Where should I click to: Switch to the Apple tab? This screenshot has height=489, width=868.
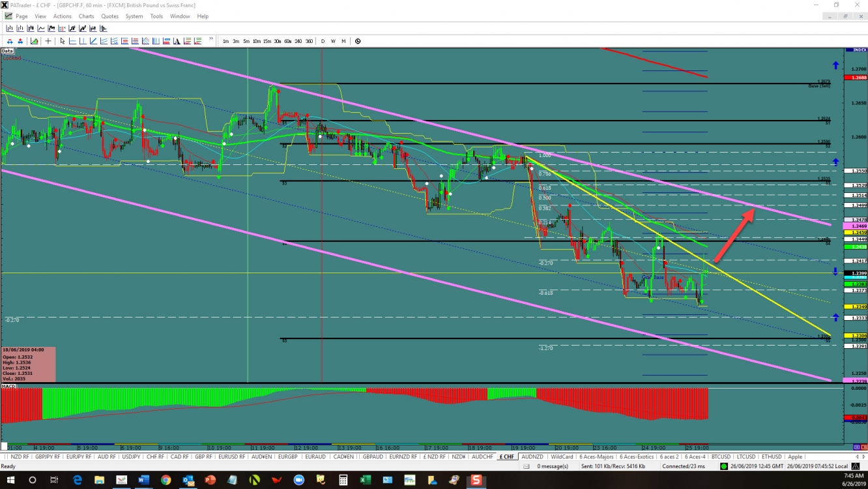click(x=794, y=456)
